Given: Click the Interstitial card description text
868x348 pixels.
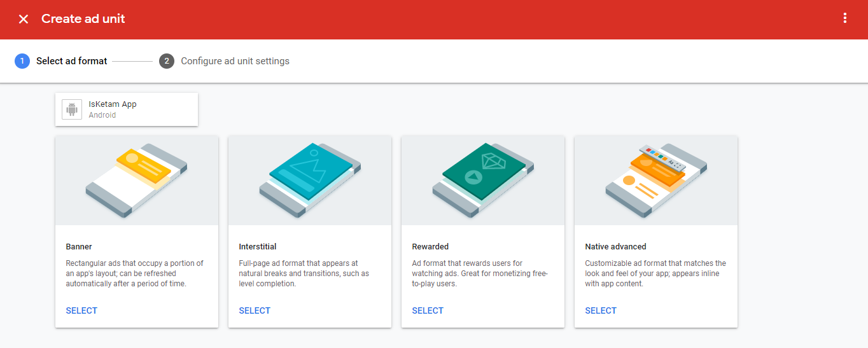Looking at the screenshot, I should 304,274.
